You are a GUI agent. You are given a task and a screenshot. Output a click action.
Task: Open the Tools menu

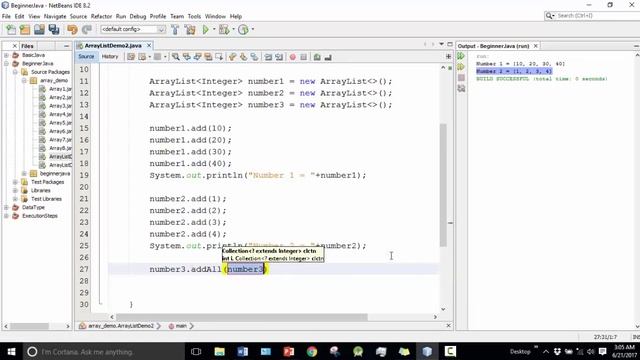pos(194,16)
